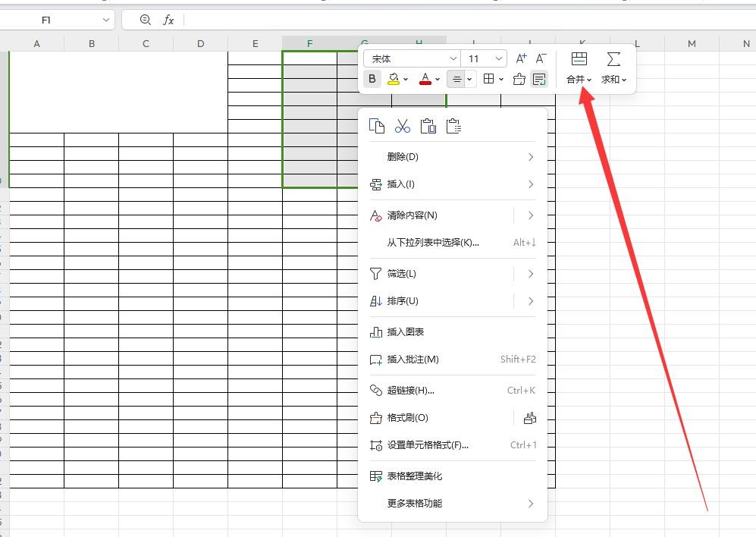Open the font size 11 dropdown

pyautogui.click(x=498, y=58)
